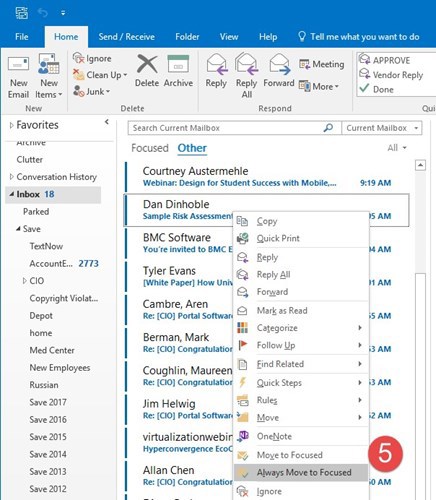Screen dimensions: 436x500
Task: Select the Other inbox tab
Action: 192,148
